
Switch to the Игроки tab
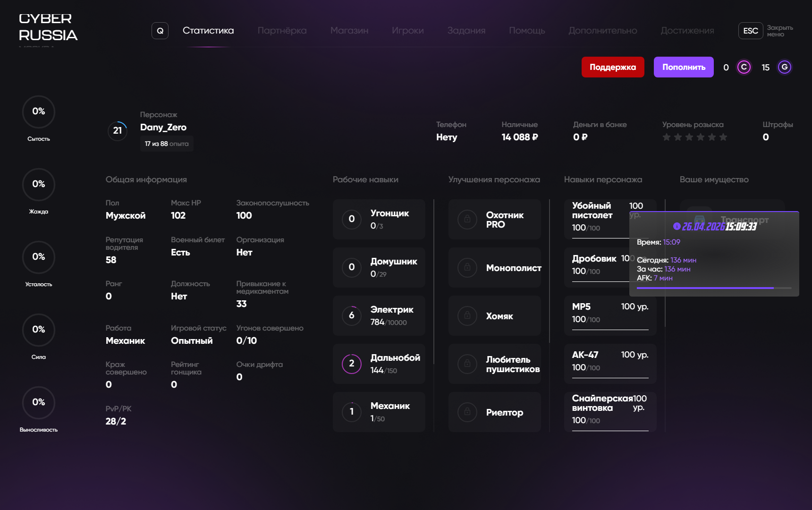[x=408, y=31]
